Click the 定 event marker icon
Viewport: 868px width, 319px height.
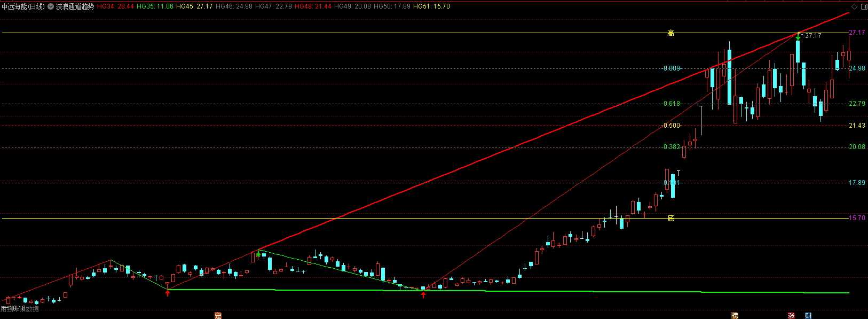pos(218,315)
